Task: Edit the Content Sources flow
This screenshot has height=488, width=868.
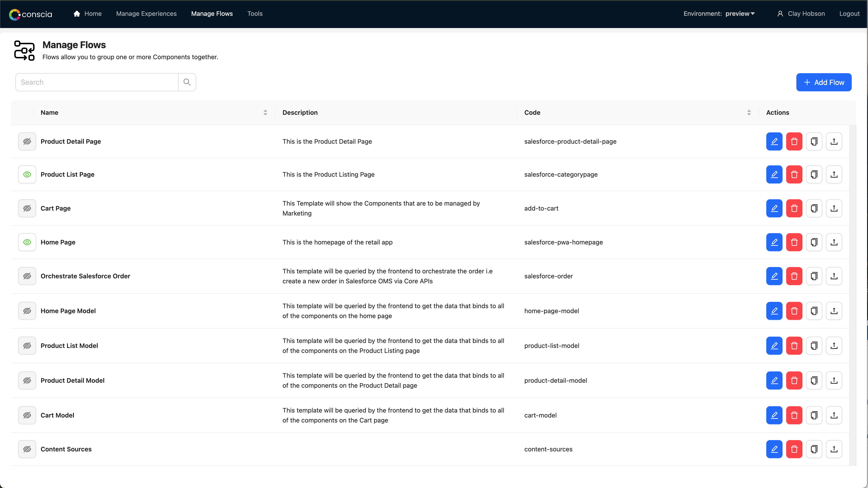Action: pyautogui.click(x=774, y=449)
